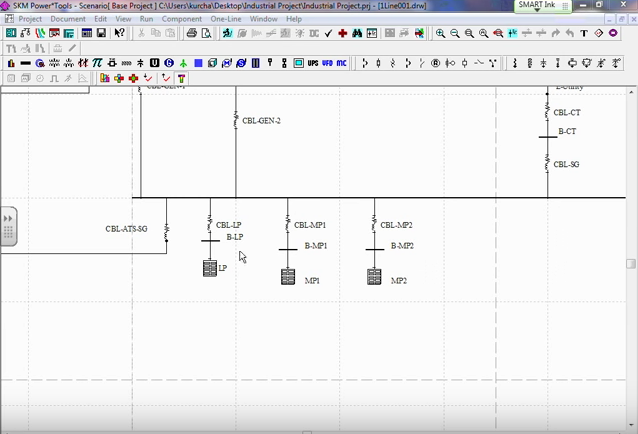Open the Component menu
Viewport: 638px width, 434px height.
click(x=181, y=19)
